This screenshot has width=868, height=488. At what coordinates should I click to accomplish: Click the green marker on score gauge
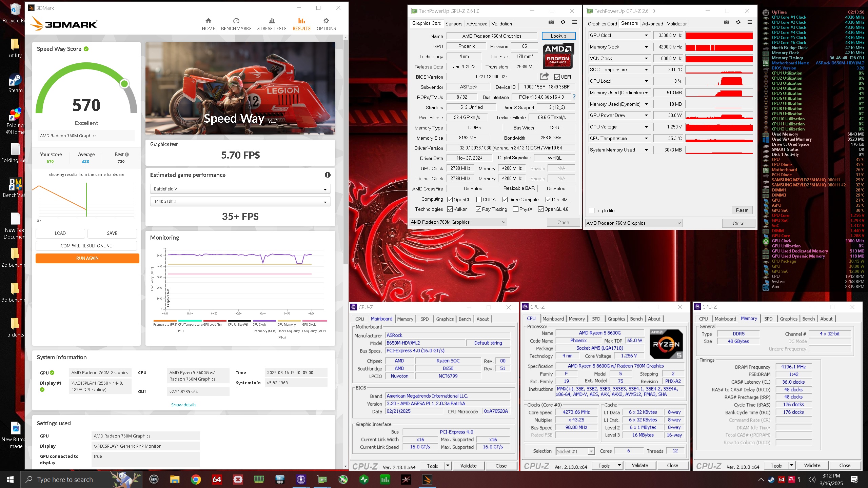point(124,83)
